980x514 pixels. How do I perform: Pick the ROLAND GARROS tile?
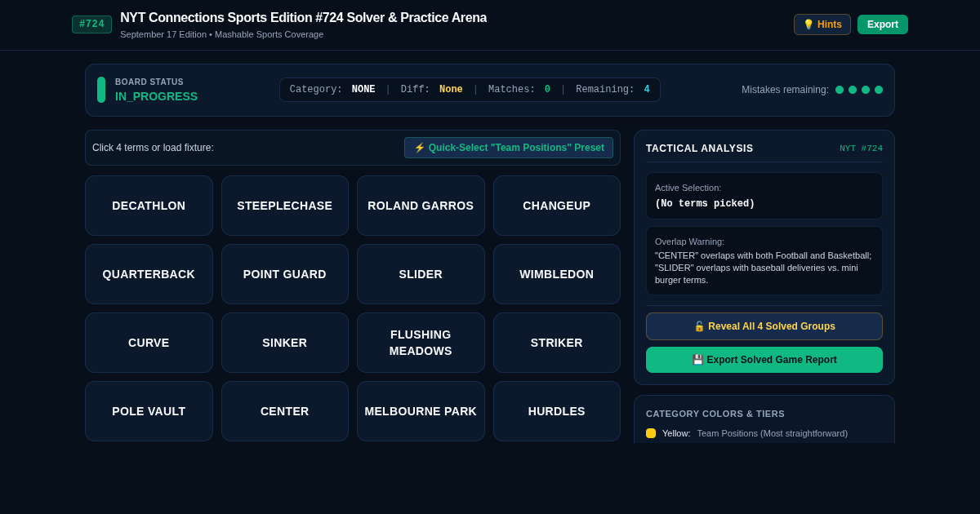click(x=421, y=206)
